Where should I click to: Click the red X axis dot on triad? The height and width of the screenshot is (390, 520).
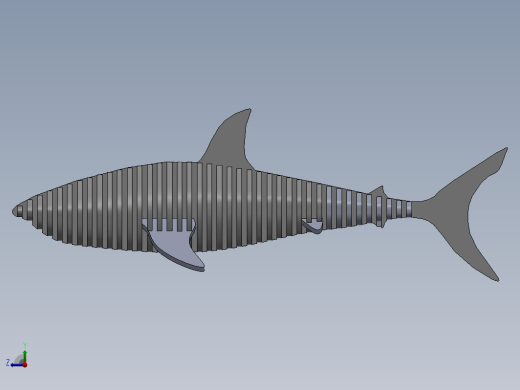pos(25,365)
